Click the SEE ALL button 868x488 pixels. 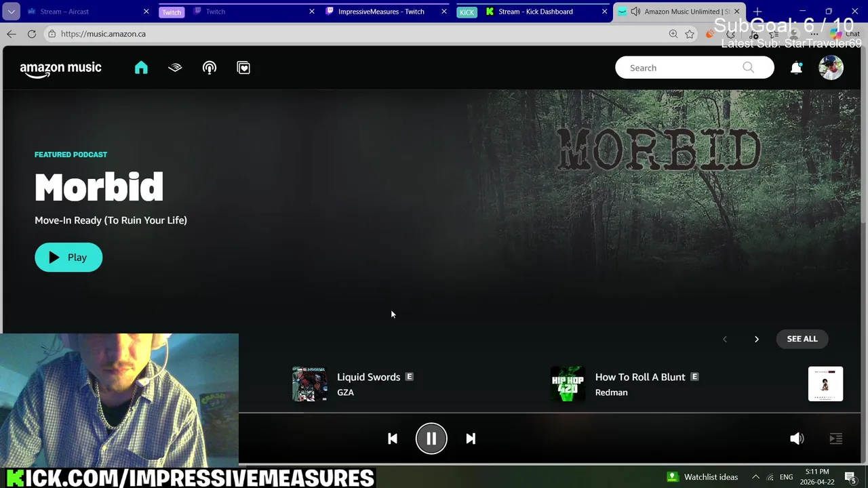802,339
